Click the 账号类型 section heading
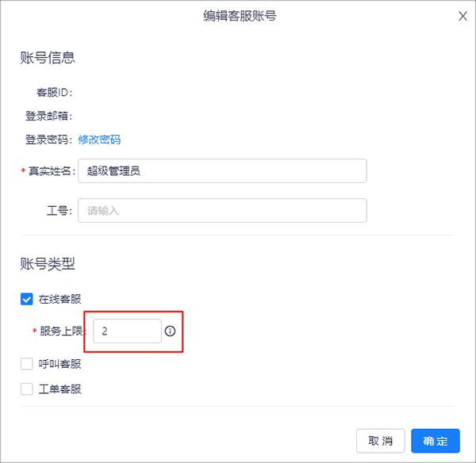Viewport: 476px width, 463px height. pyautogui.click(x=48, y=263)
